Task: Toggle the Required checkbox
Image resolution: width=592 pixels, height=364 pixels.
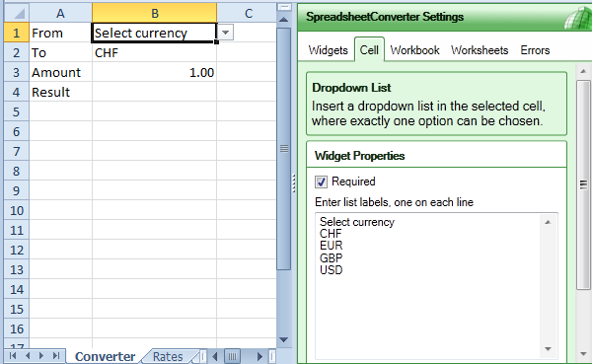Action: [321, 182]
